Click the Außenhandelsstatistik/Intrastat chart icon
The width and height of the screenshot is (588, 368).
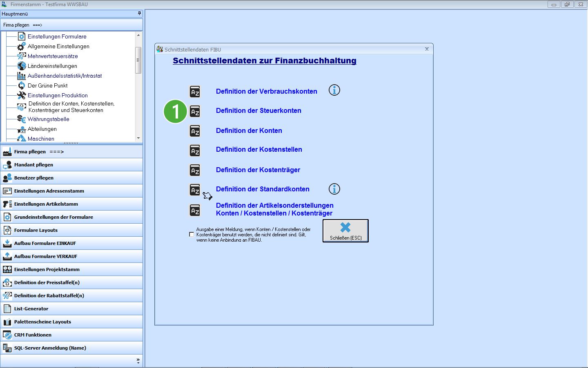(x=22, y=76)
